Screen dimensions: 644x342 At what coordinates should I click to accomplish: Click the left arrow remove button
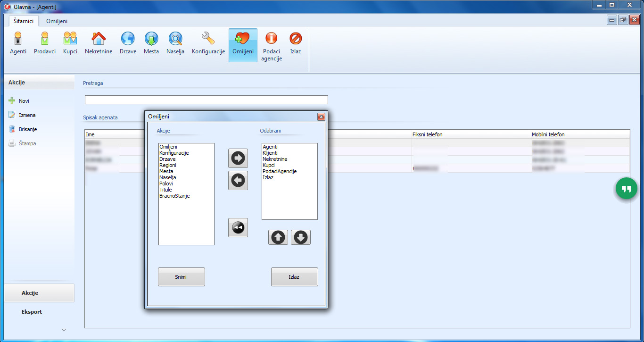point(238,181)
